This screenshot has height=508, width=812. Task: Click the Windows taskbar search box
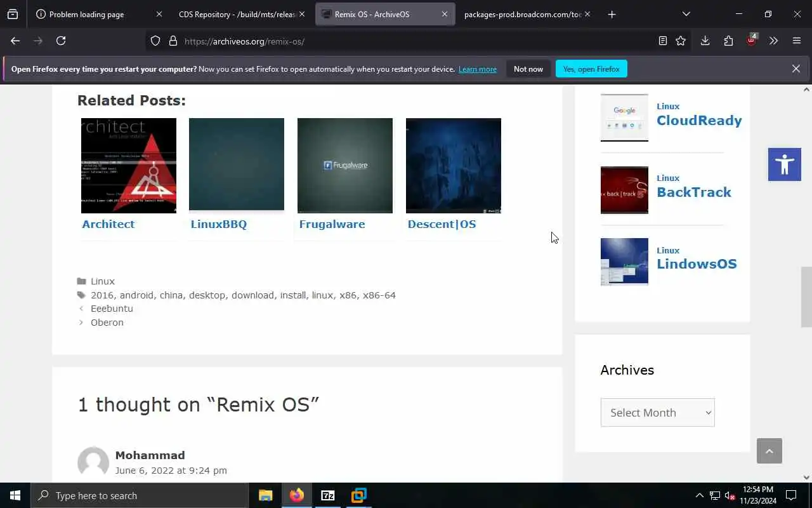click(140, 495)
